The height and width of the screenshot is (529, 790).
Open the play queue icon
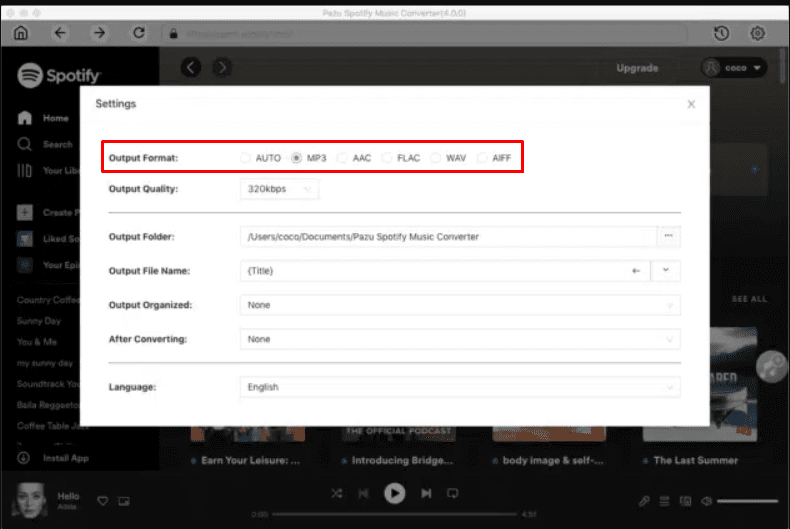click(665, 501)
